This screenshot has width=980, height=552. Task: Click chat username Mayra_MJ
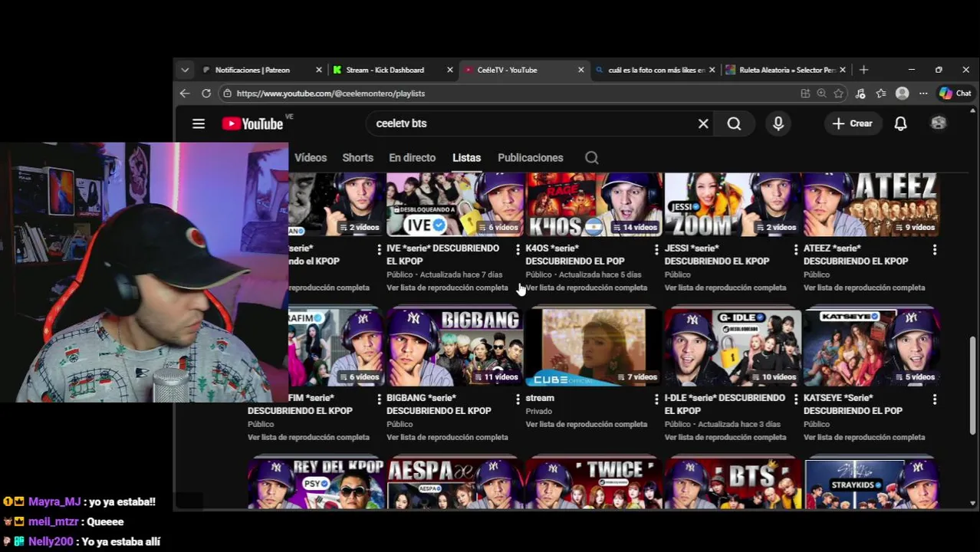pos(54,502)
